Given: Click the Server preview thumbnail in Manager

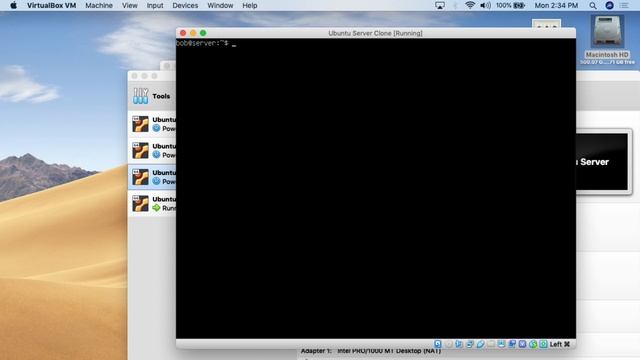Looking at the screenshot, I should pos(602,162).
